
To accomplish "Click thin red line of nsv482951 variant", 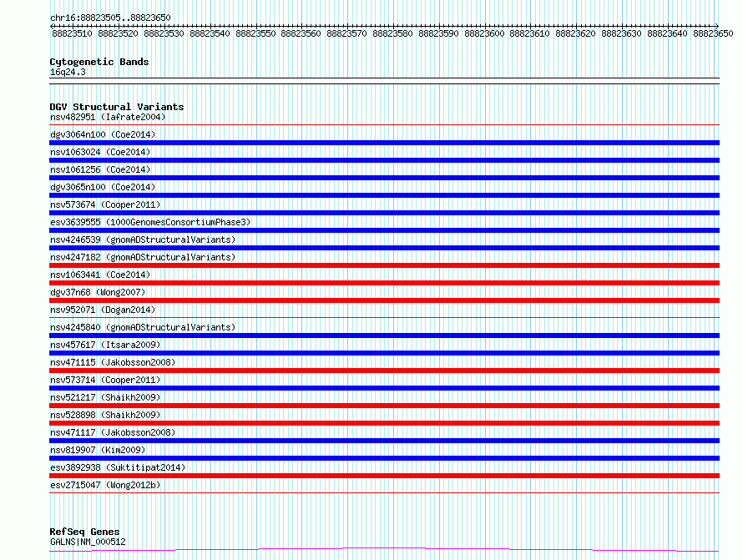I will pyautogui.click(x=384, y=125).
